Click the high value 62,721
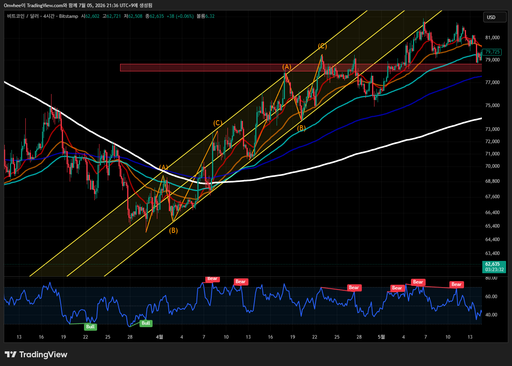Image resolution: width=512 pixels, height=366 pixels. (113, 16)
